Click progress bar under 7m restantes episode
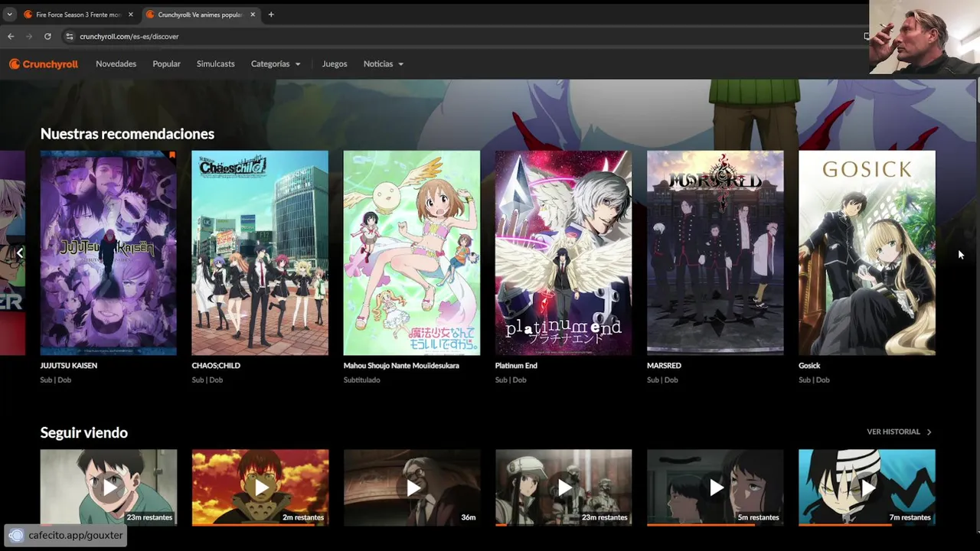The width and height of the screenshot is (980, 551). (x=867, y=525)
